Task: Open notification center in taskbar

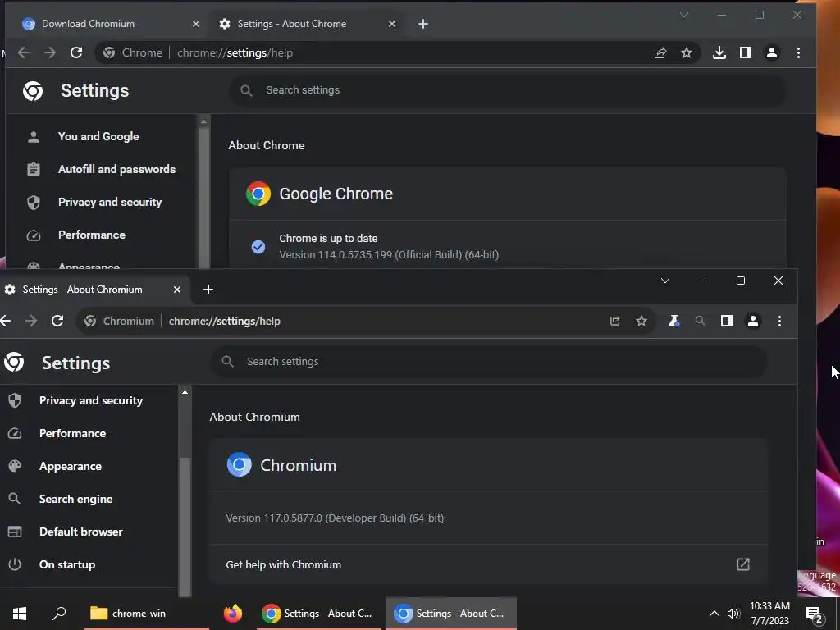Action: [815, 614]
